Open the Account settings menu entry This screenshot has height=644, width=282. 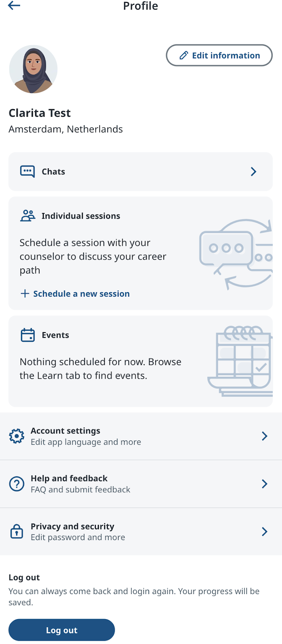pos(121,436)
